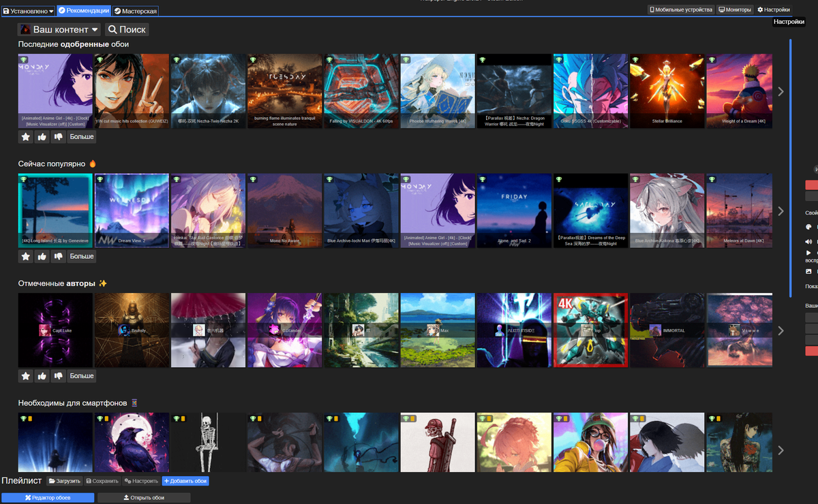
Task: Expand the Ваш контент dropdown
Action: point(59,29)
